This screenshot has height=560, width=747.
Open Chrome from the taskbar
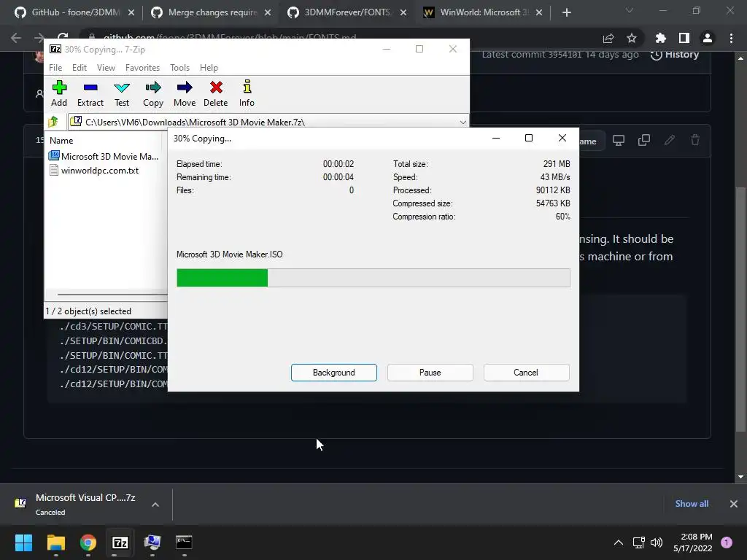tap(88, 542)
